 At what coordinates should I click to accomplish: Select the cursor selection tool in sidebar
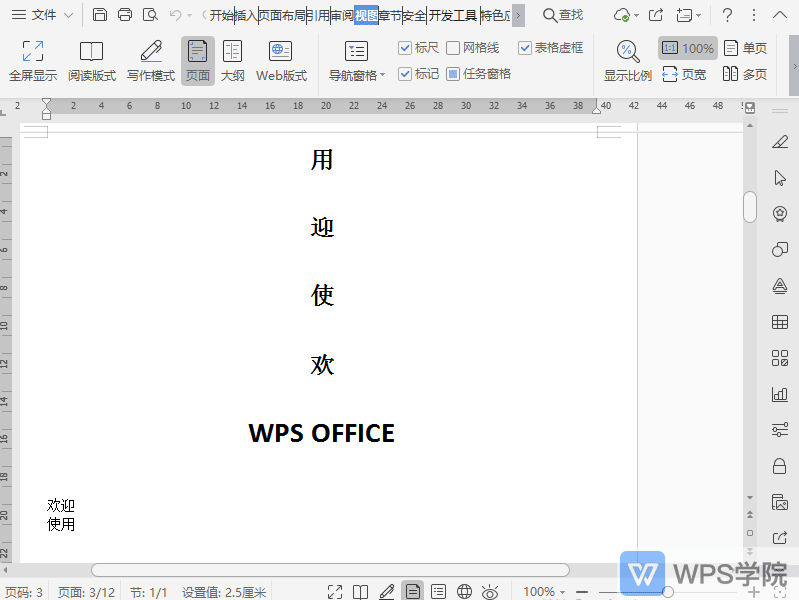(780, 178)
